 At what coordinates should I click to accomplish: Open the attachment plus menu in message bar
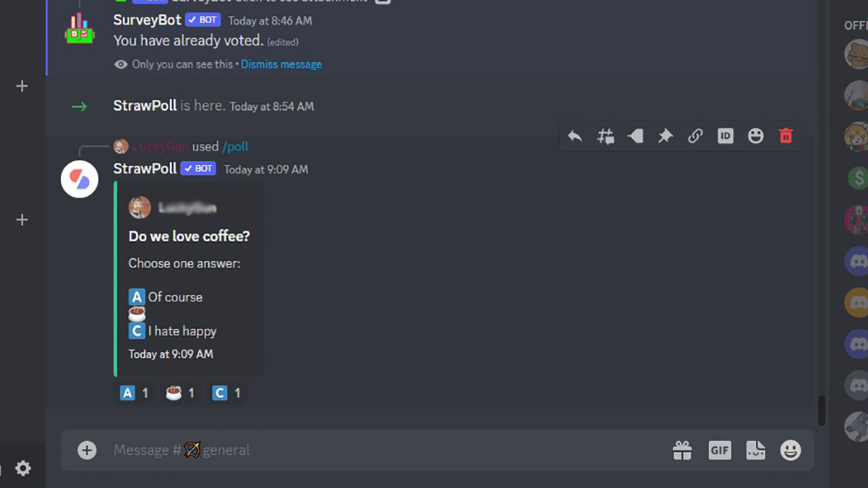(88, 450)
